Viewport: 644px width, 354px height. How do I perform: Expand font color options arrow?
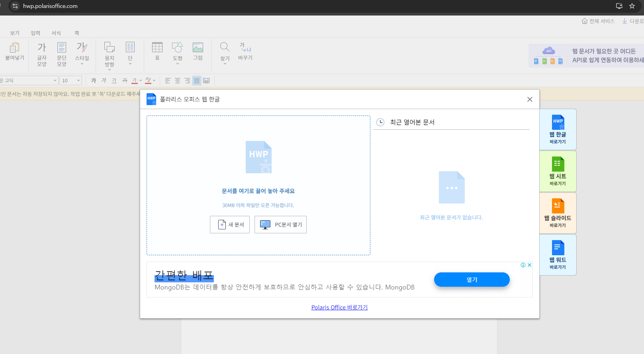(x=141, y=80)
